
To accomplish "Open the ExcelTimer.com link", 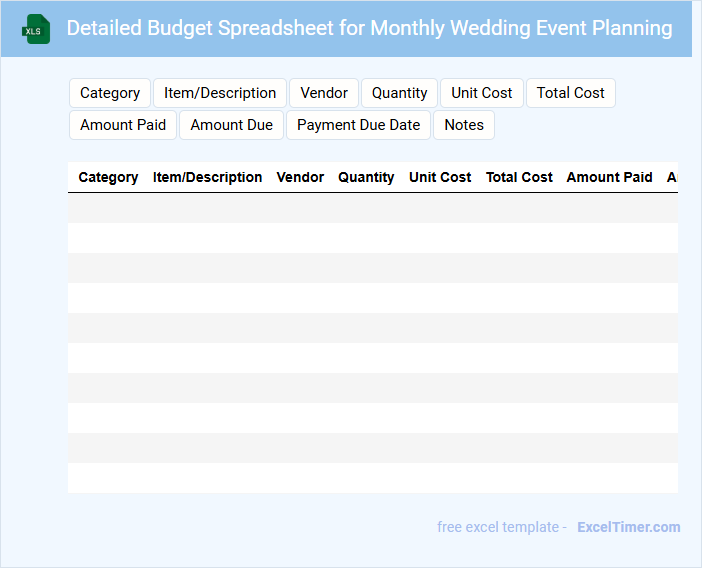I will tap(628, 527).
